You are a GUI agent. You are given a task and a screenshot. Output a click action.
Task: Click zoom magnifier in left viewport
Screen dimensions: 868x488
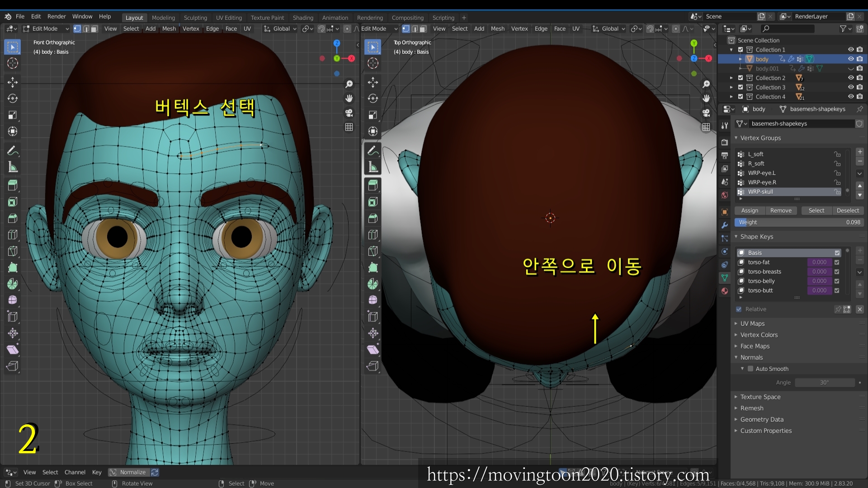pyautogui.click(x=349, y=84)
